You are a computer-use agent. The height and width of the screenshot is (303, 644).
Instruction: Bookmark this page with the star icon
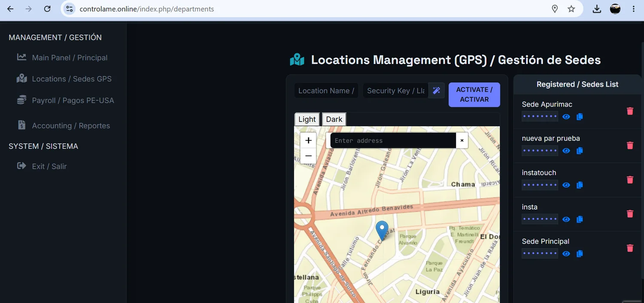click(x=571, y=9)
